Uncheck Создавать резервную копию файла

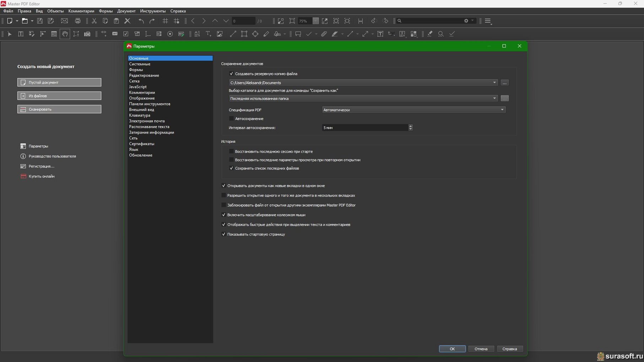point(232,74)
